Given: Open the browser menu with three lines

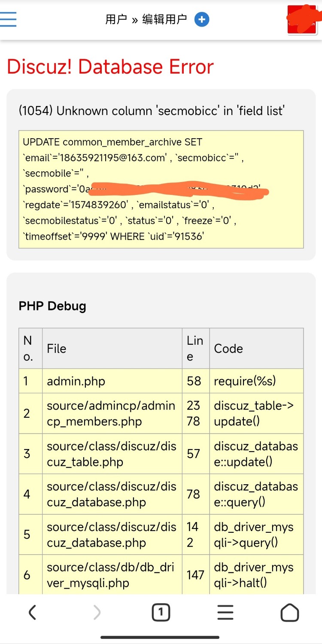Looking at the screenshot, I should point(225,612).
